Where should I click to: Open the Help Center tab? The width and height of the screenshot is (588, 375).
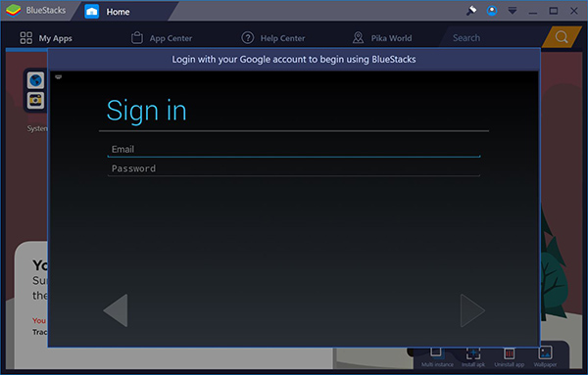273,38
